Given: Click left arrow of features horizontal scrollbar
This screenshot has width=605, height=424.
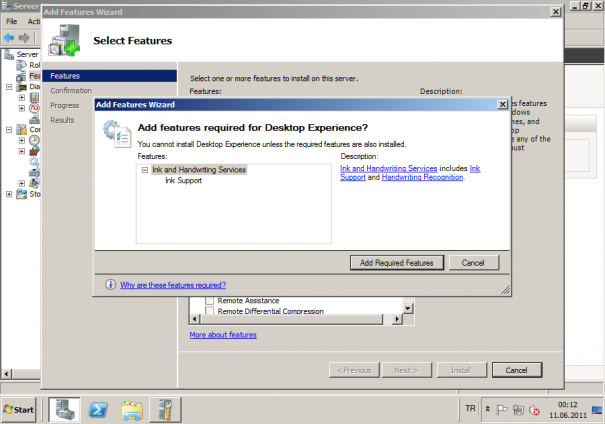Looking at the screenshot, I should coord(194,319).
